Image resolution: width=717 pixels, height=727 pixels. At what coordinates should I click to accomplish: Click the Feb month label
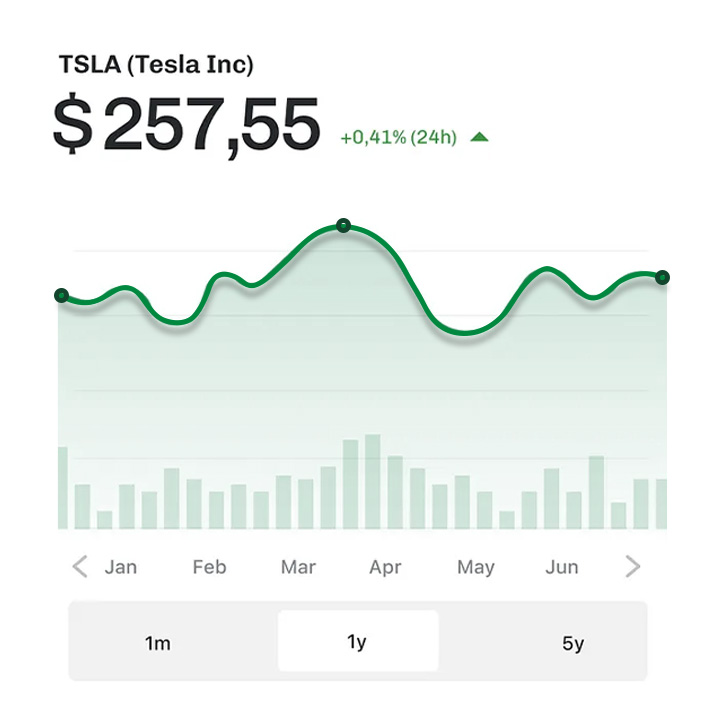(x=209, y=567)
